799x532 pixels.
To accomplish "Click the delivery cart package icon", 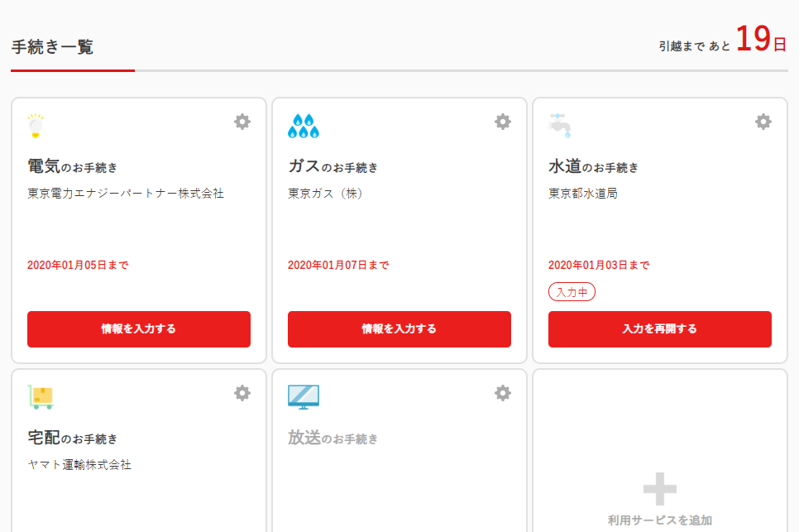I will (41, 397).
